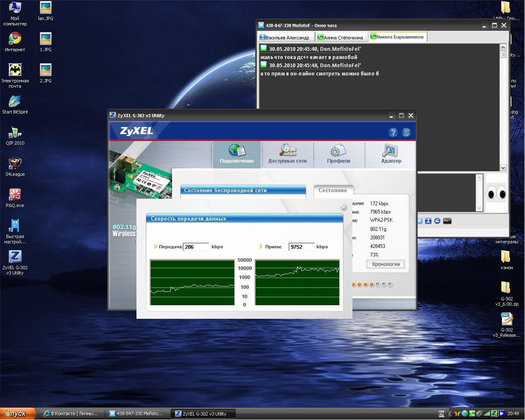This screenshot has width=525, height=420.
Task: Select Электронная почта desktop icon
Action: (15, 76)
